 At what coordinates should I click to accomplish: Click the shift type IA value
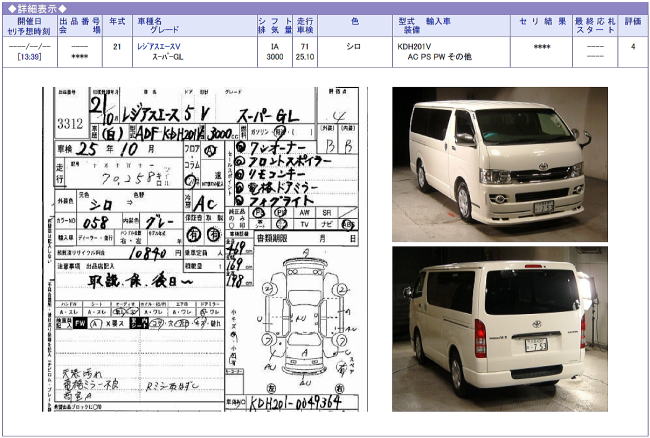pos(274,47)
